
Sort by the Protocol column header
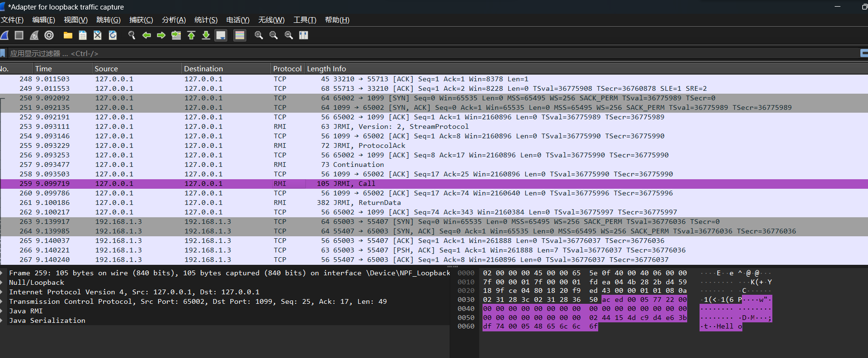click(x=287, y=68)
